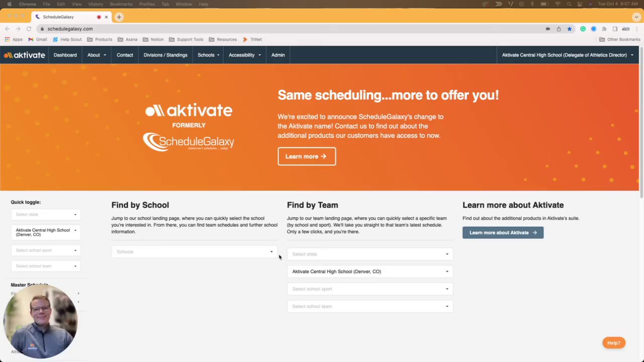Close the ScheduleGalaxy tab
Image resolution: width=644 pixels, height=362 pixels.
(x=106, y=17)
